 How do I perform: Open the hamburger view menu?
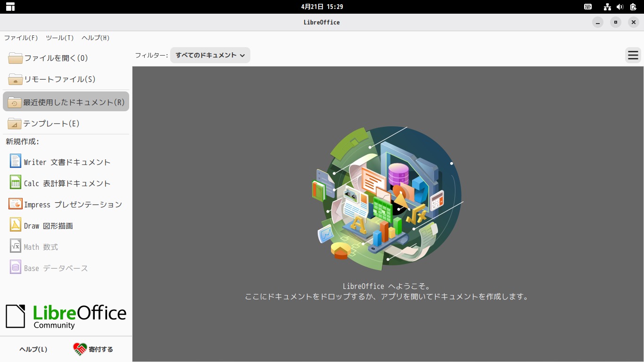tap(633, 55)
